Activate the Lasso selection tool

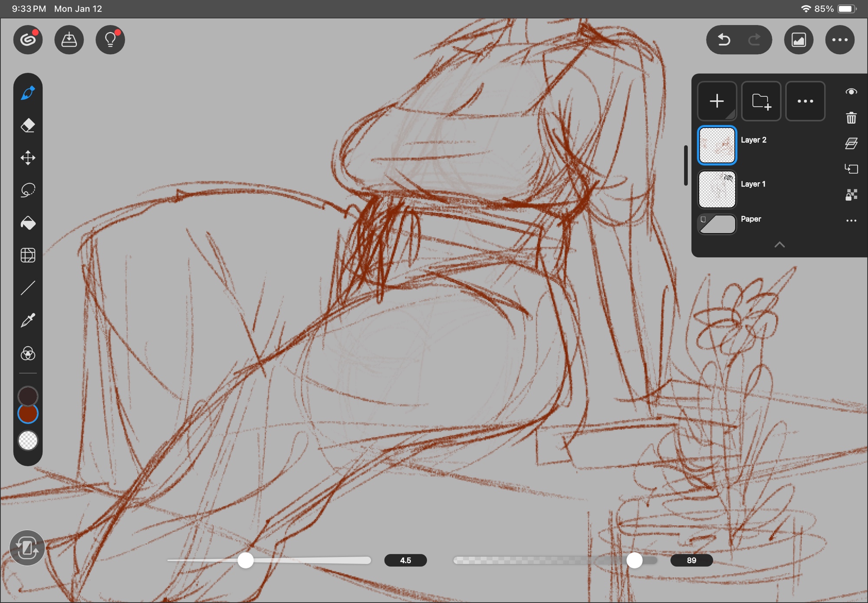point(28,190)
